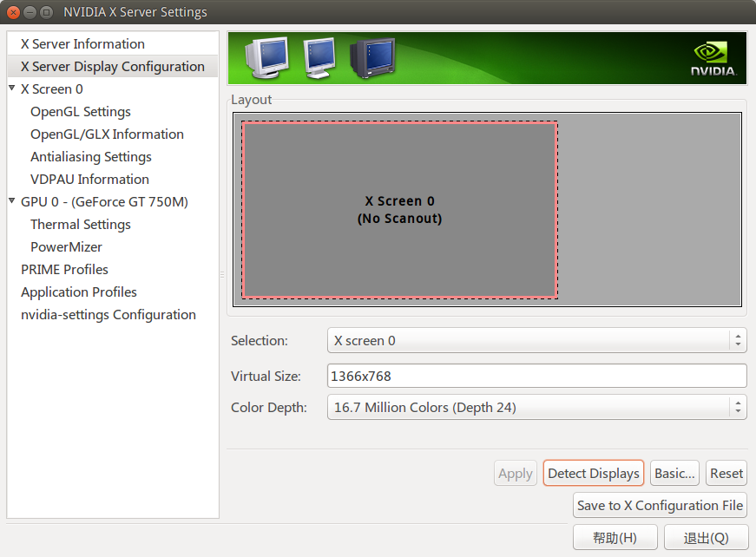Screen dimensions: 756x557
Task: Click the first CRT monitor banner icon
Action: click(x=267, y=58)
